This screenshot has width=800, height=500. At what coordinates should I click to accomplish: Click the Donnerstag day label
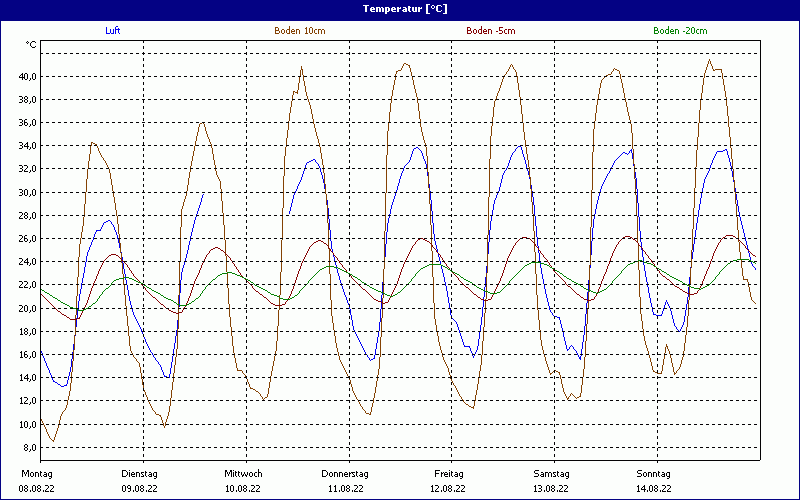(345, 474)
